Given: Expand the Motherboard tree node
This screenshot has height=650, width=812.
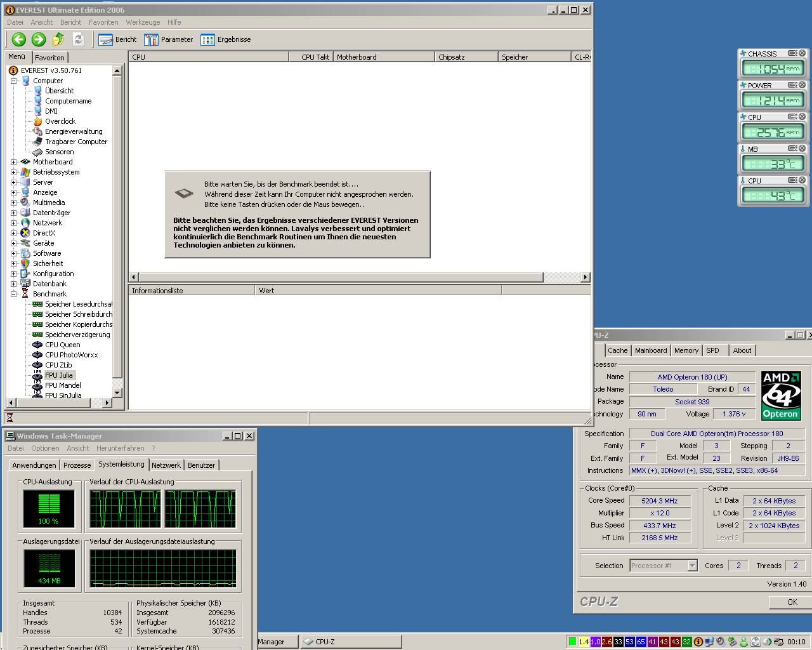Looking at the screenshot, I should [x=13, y=162].
